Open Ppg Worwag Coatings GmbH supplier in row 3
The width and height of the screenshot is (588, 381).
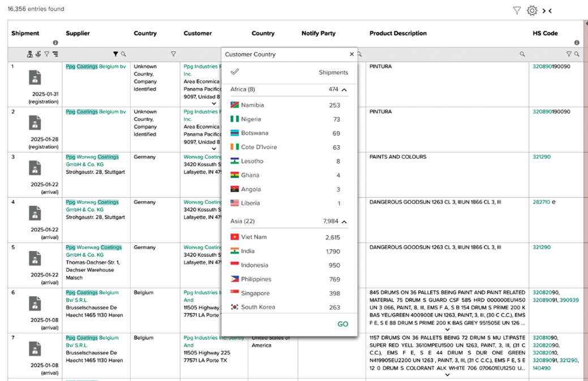tap(92, 161)
